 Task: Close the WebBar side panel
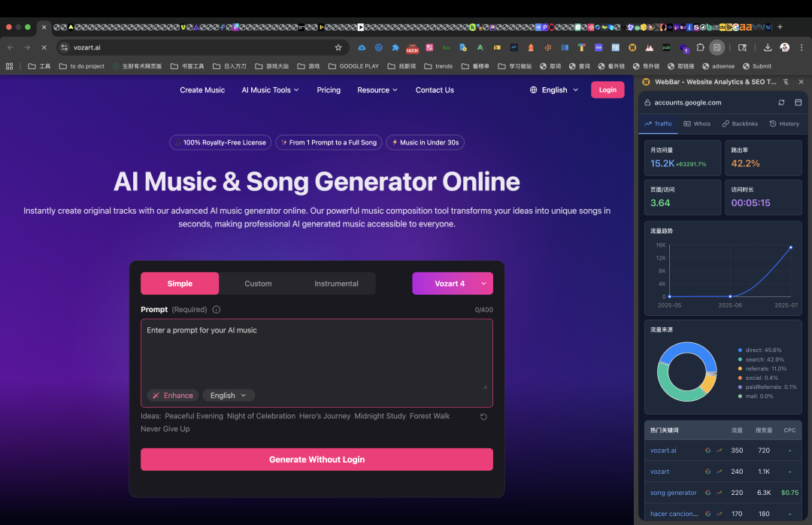click(x=801, y=82)
